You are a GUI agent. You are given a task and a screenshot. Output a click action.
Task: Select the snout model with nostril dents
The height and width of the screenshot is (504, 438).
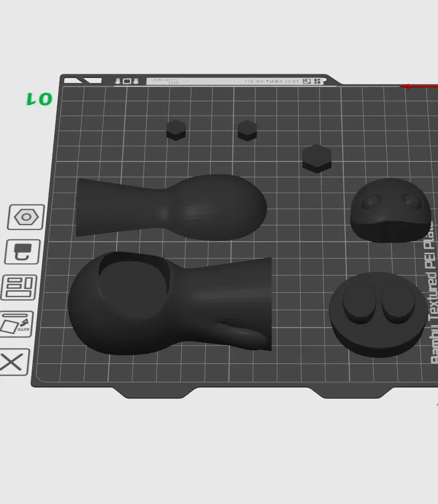391,210
